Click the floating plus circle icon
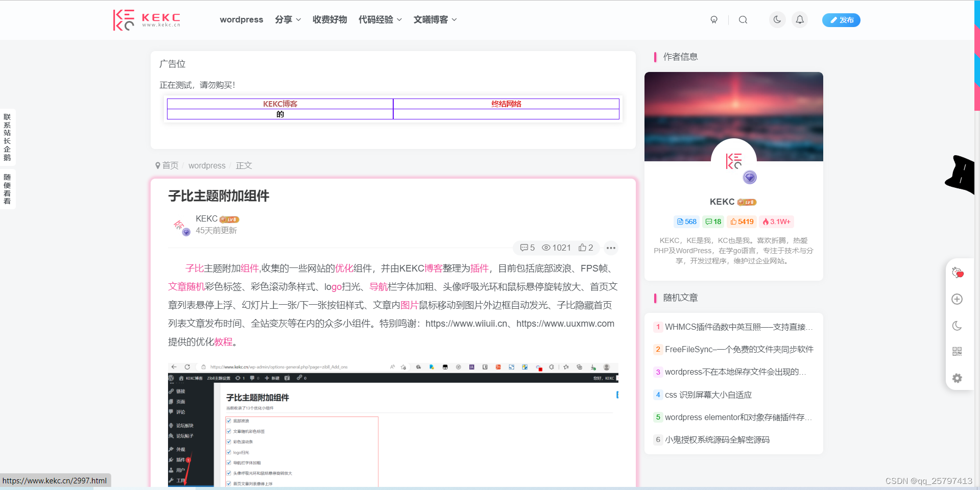This screenshot has height=490, width=980. (957, 299)
